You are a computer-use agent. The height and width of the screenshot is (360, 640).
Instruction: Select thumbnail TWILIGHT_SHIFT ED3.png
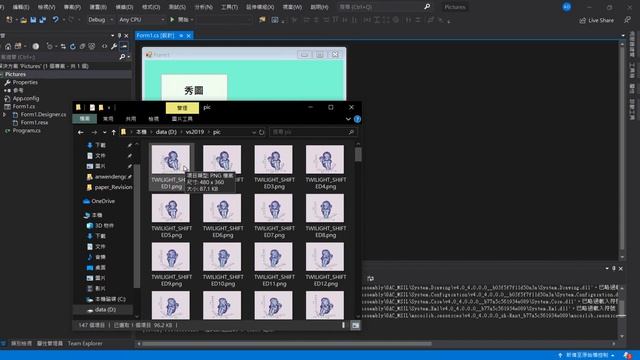tap(274, 167)
